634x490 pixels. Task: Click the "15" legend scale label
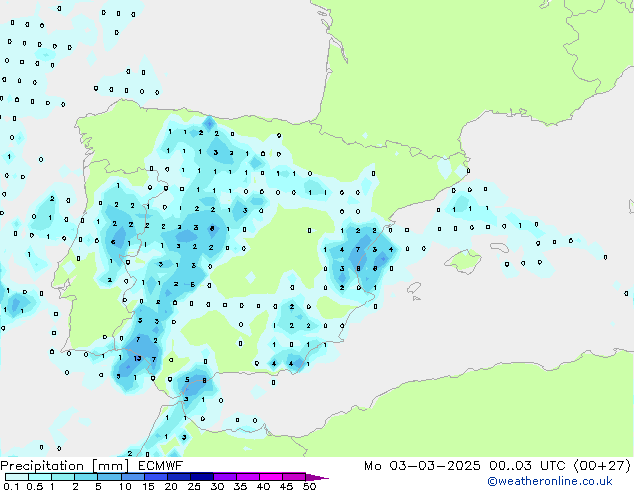point(148,486)
